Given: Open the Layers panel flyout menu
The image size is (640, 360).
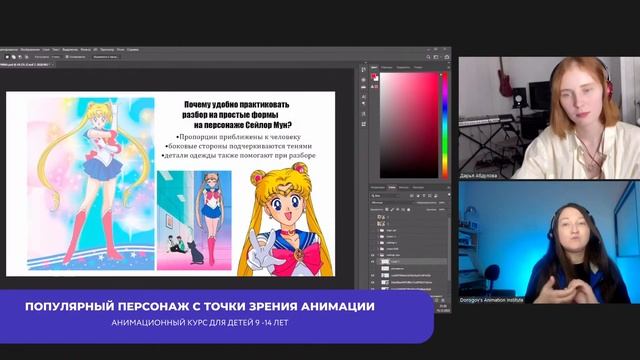Looking at the screenshot, I should coord(449,187).
